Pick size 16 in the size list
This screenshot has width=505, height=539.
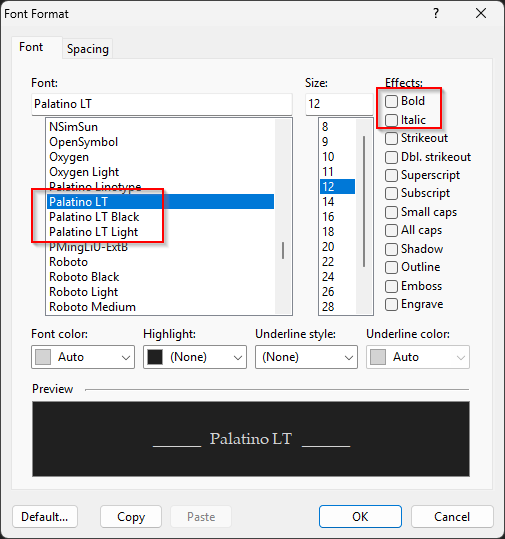point(338,217)
